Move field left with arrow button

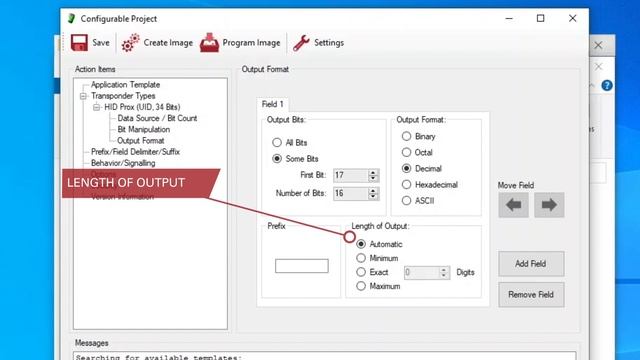point(513,205)
